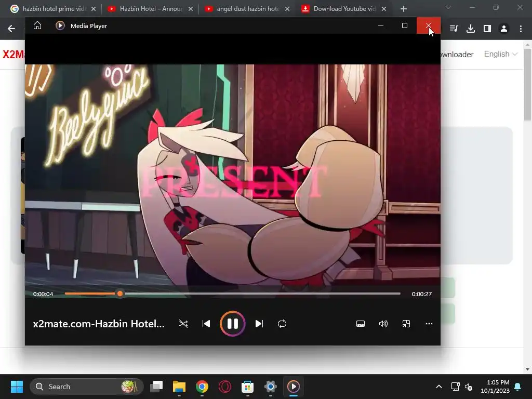Skip to the next track

pyautogui.click(x=259, y=324)
